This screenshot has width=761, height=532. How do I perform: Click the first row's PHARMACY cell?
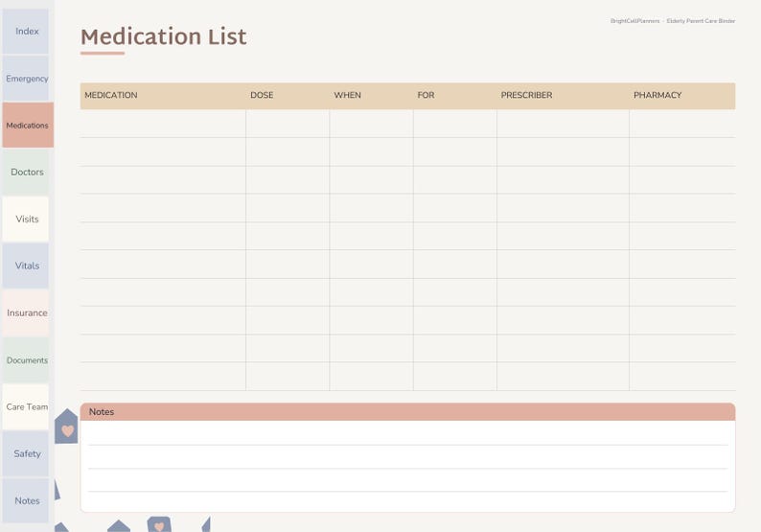coord(682,124)
